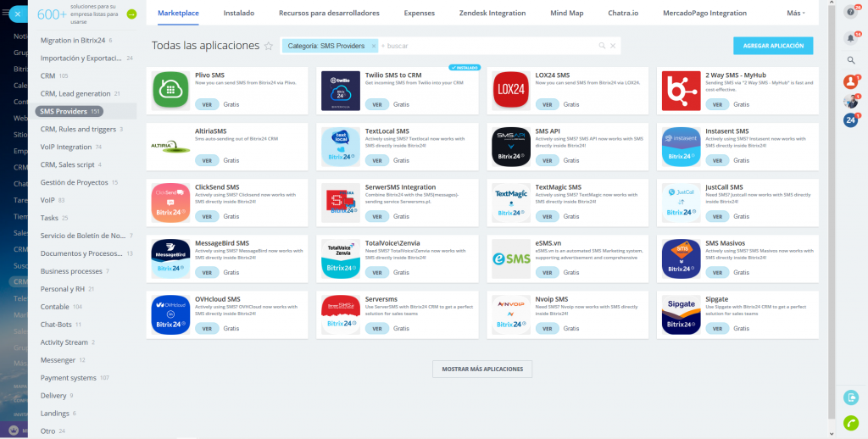Remove the SMS Providers category filter

pos(373,46)
